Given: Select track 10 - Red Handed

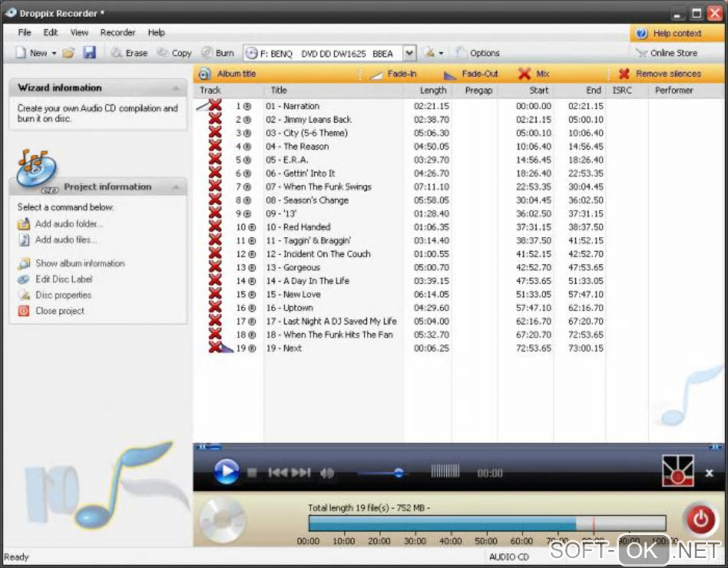Looking at the screenshot, I should (x=298, y=228).
